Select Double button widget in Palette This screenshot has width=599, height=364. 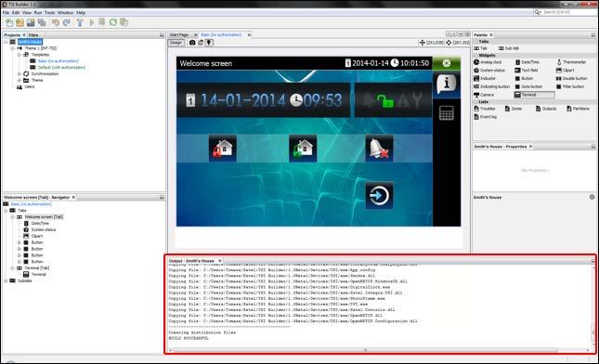click(571, 78)
